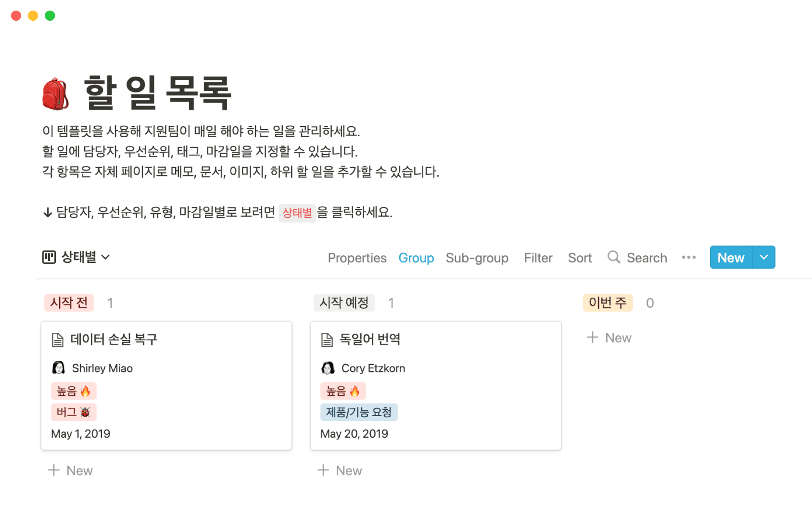812x508 pixels.
Task: Click Shirley Miao's avatar icon
Action: pyautogui.click(x=58, y=367)
